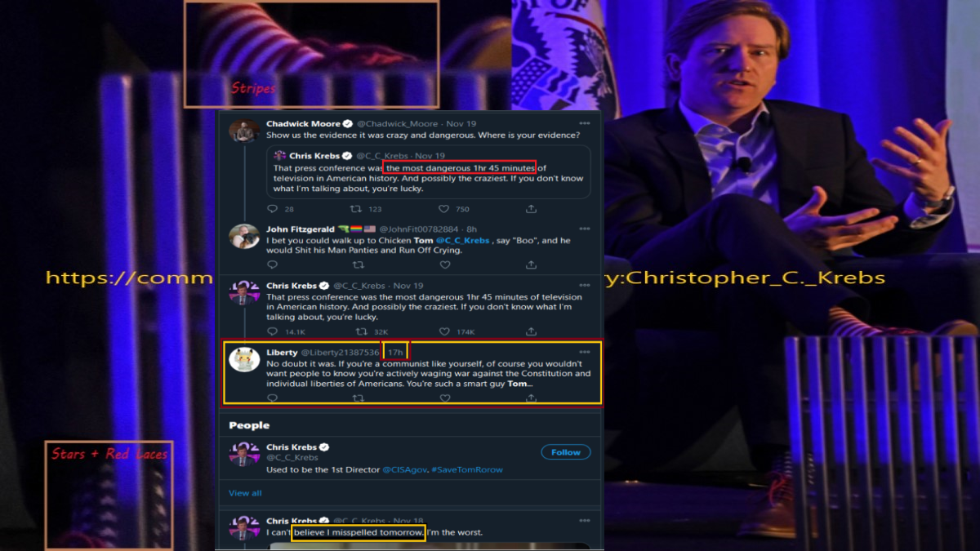Open more options menu on John Fitzgerald's tweet
The width and height of the screenshot is (980, 551).
click(585, 229)
